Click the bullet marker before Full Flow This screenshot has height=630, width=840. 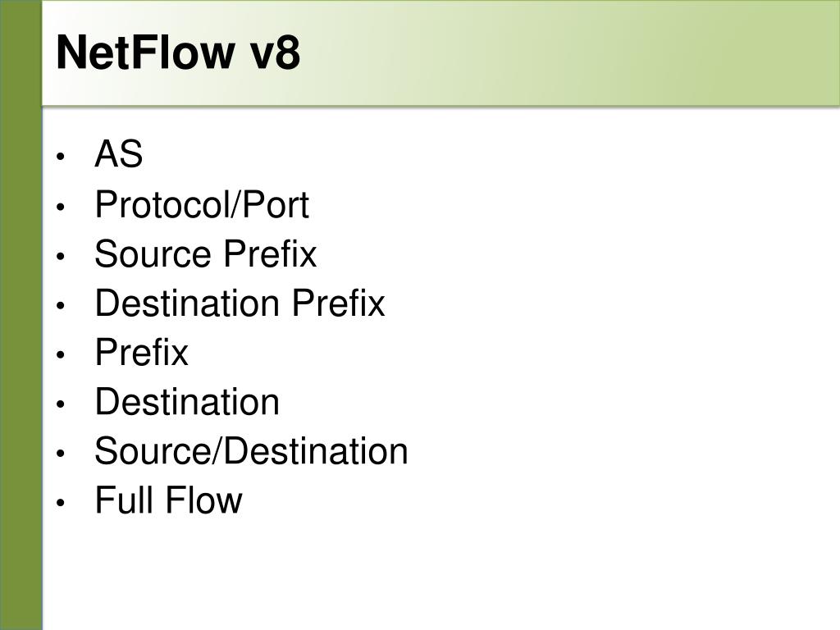coord(60,503)
